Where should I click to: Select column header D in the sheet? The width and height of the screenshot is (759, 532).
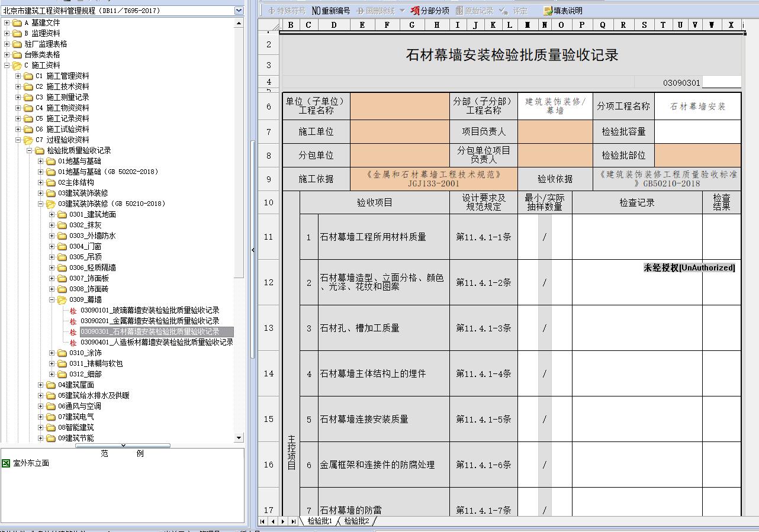334,25
